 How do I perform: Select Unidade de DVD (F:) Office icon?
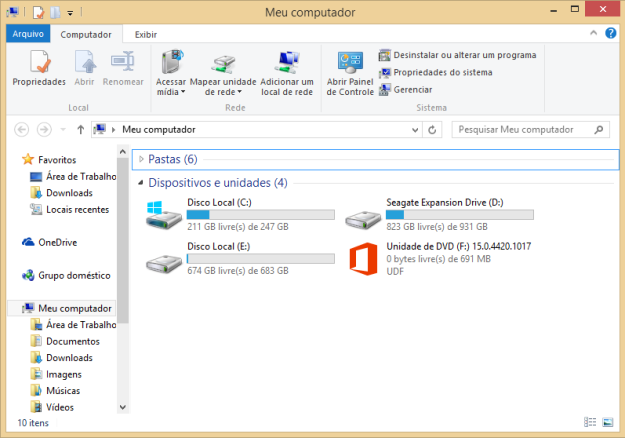[x=363, y=259]
